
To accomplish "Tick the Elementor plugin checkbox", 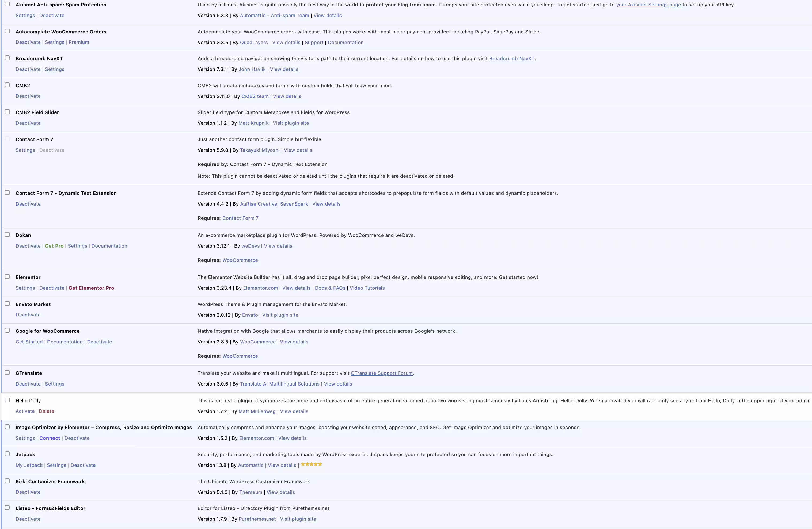I will [x=7, y=277].
